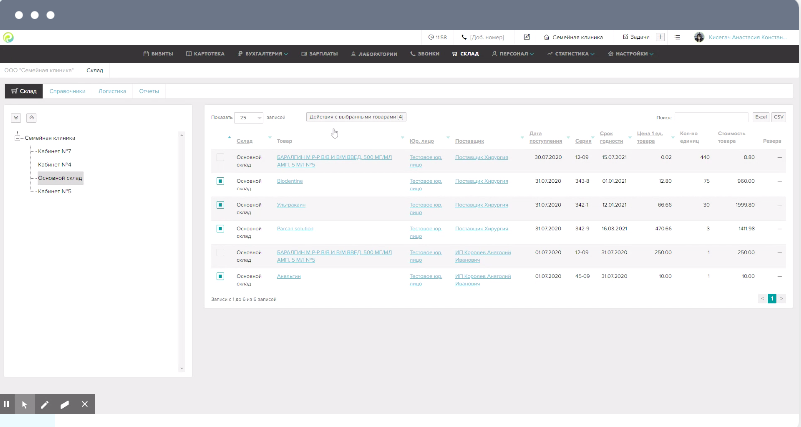Image resolution: width=801 pixels, height=427 pixels.
Task: Open the records-per-page dropdown
Action: [x=247, y=117]
